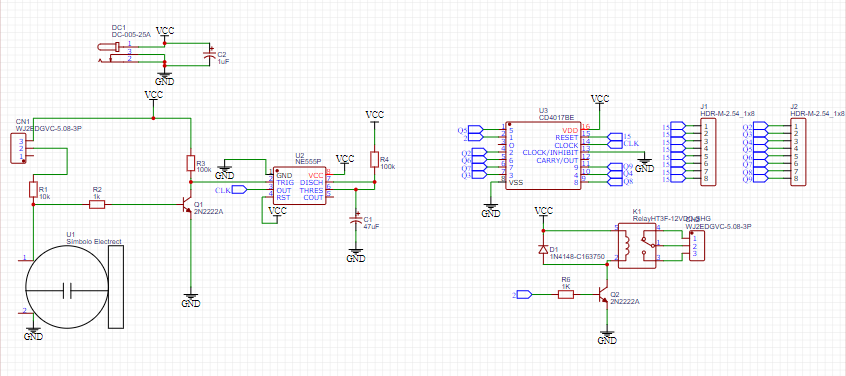Screen dimensions: 846x376
Task: Select resistor R6 symbol
Action: click(566, 294)
